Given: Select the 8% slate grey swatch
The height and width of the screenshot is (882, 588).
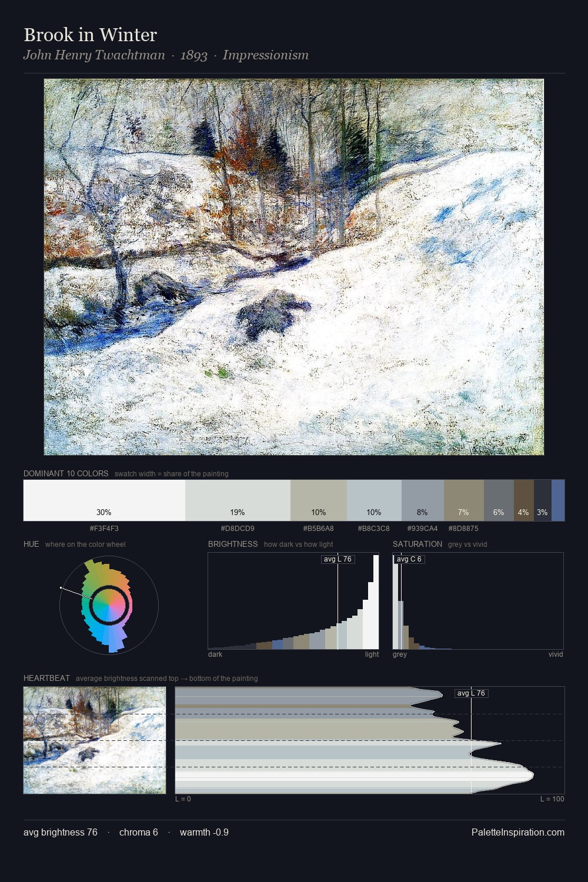Looking at the screenshot, I should [423, 500].
